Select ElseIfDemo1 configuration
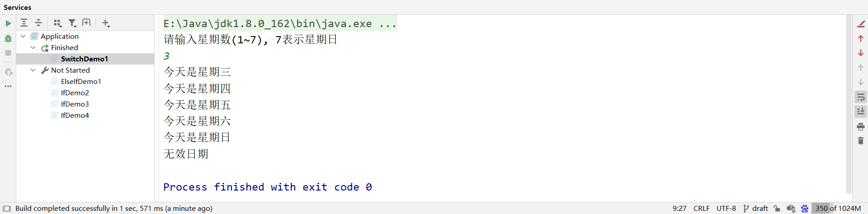 point(81,81)
